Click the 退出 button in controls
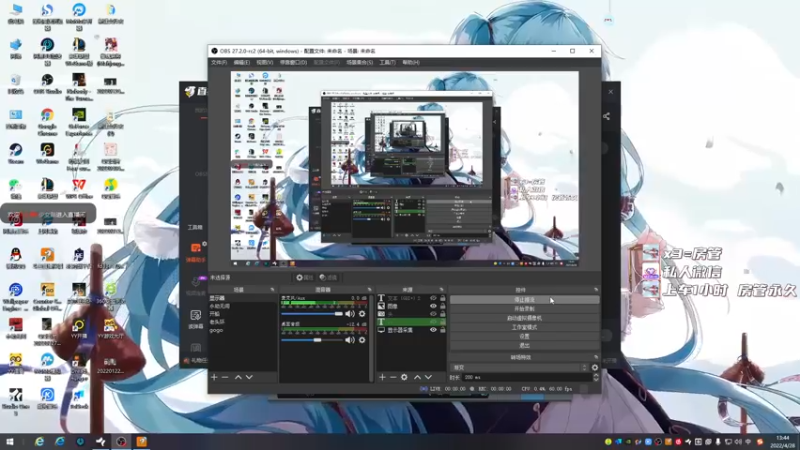The width and height of the screenshot is (800, 450). coord(524,346)
